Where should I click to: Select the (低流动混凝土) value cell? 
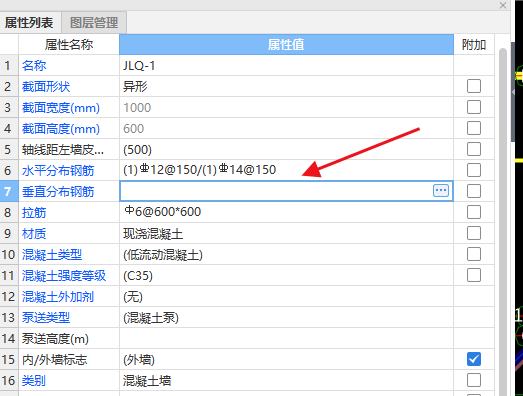pos(286,255)
